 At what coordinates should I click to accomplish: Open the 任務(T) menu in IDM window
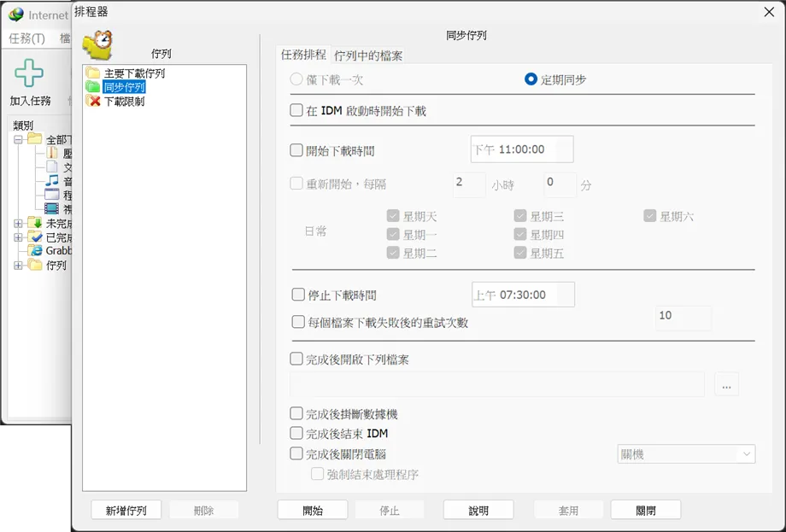pyautogui.click(x=27, y=38)
